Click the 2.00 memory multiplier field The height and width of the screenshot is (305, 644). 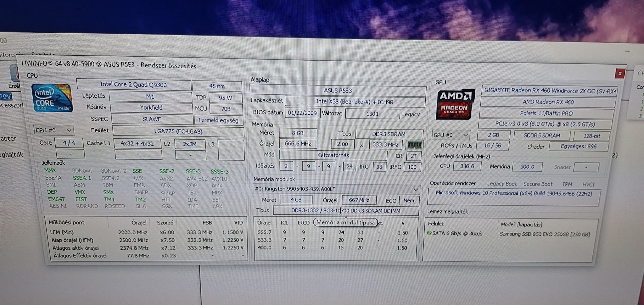(342, 144)
